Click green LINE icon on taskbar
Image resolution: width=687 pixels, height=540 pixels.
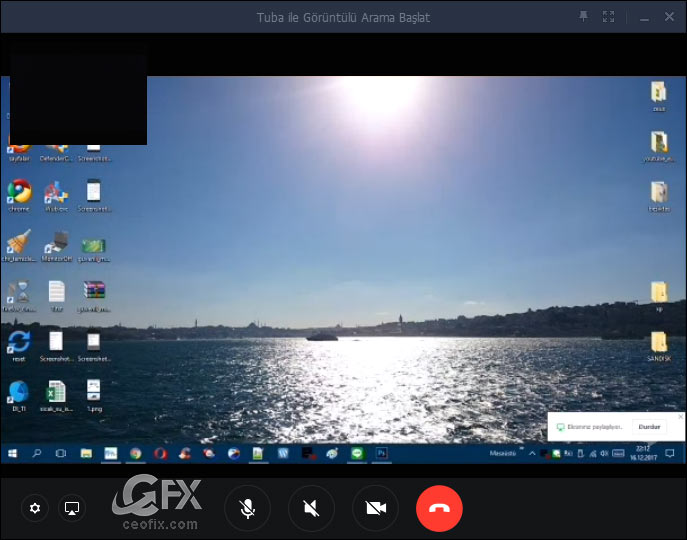[357, 453]
